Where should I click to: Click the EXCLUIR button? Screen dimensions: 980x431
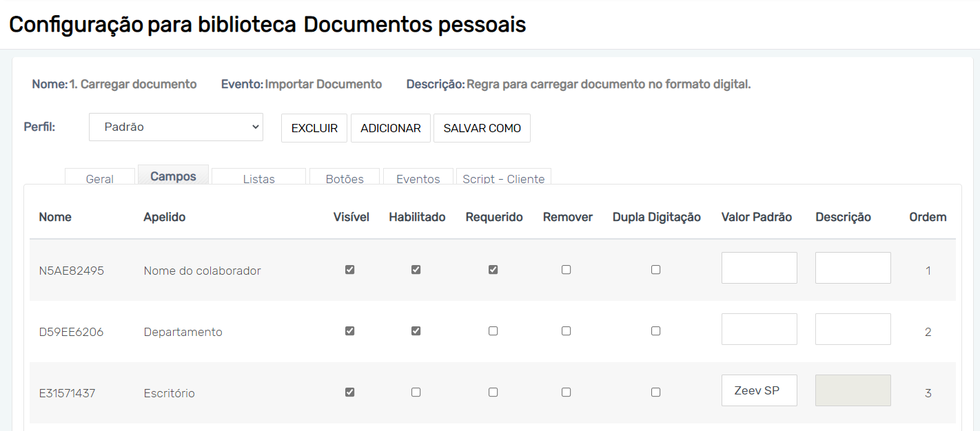pyautogui.click(x=314, y=128)
